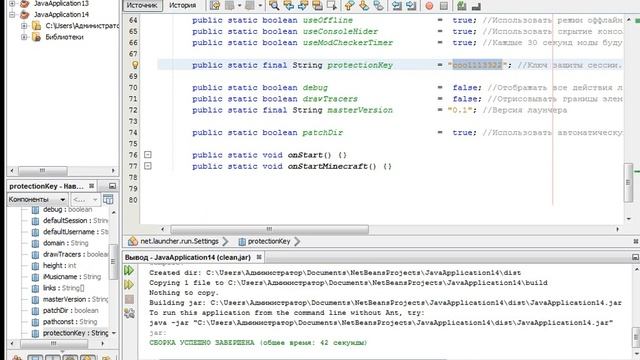640x360 pixels.
Task: Select debug : boolean in navigator
Action: [67, 209]
